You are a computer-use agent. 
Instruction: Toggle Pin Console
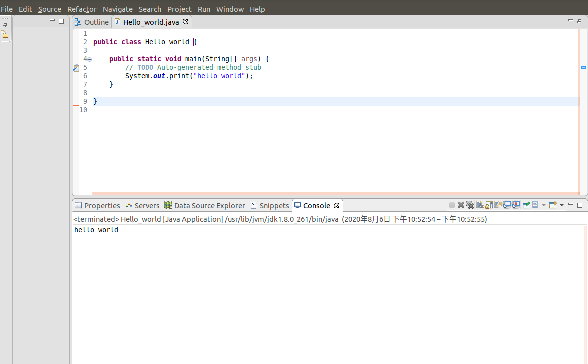pos(526,205)
